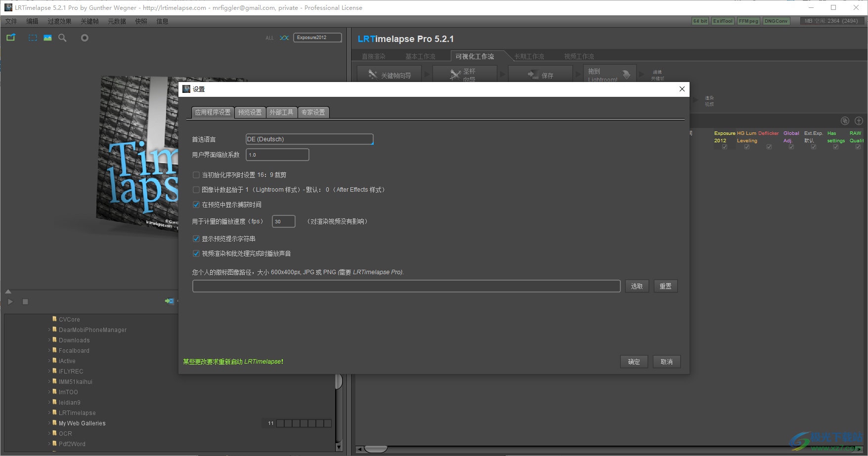
Task: Click the blue curves icon beside ALL
Action: [x=284, y=38]
